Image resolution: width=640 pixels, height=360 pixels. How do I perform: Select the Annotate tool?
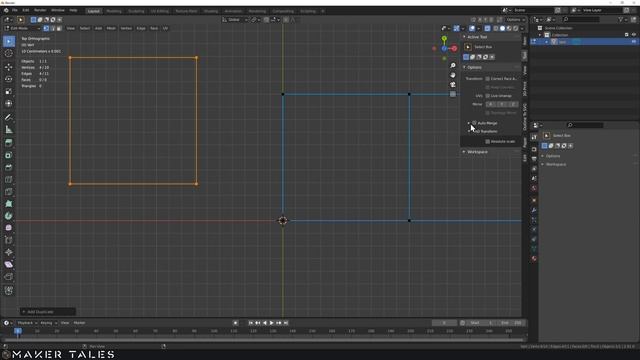click(x=9, y=117)
